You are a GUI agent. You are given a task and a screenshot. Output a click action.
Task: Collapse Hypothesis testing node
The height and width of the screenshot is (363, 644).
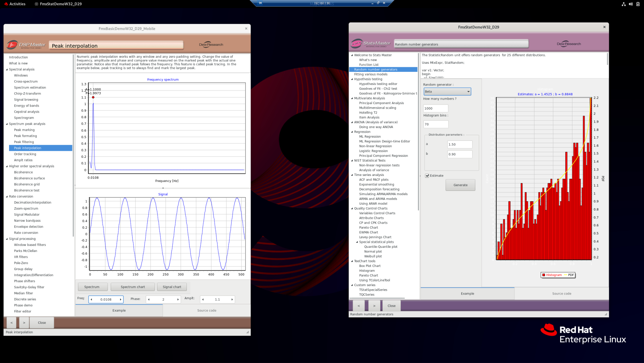tap(352, 79)
